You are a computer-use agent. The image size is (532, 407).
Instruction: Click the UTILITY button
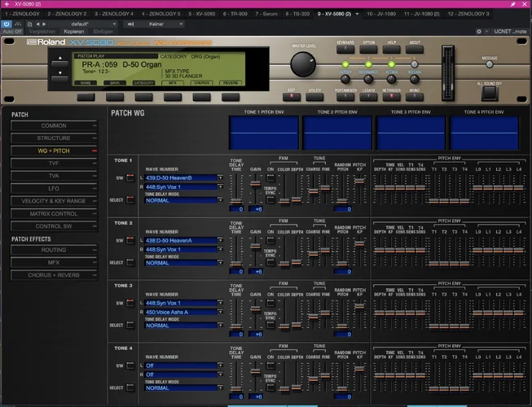click(314, 97)
